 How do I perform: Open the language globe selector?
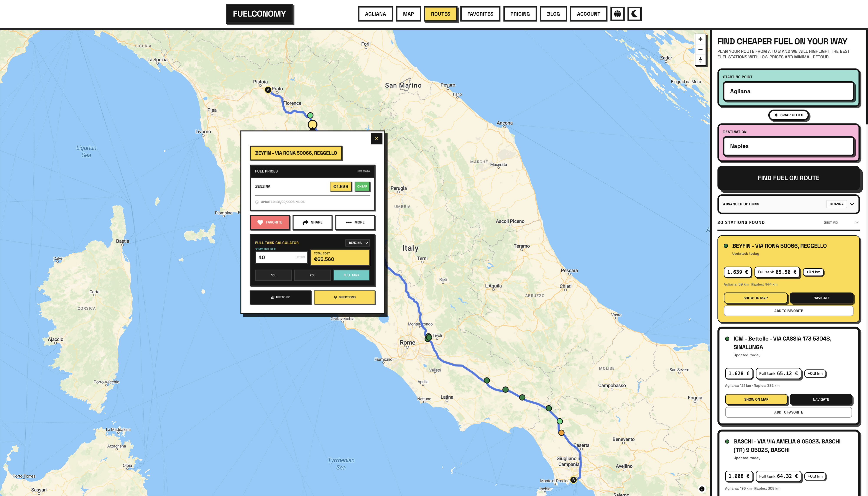pyautogui.click(x=617, y=14)
